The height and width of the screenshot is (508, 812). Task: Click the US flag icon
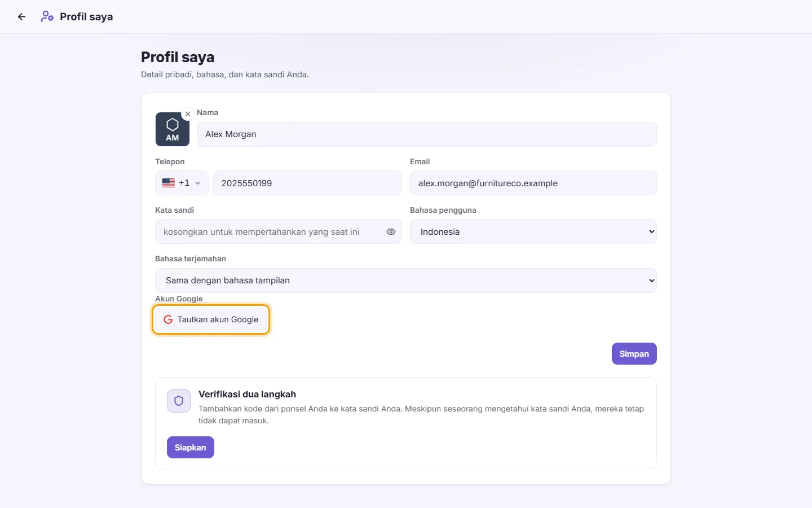(x=169, y=183)
